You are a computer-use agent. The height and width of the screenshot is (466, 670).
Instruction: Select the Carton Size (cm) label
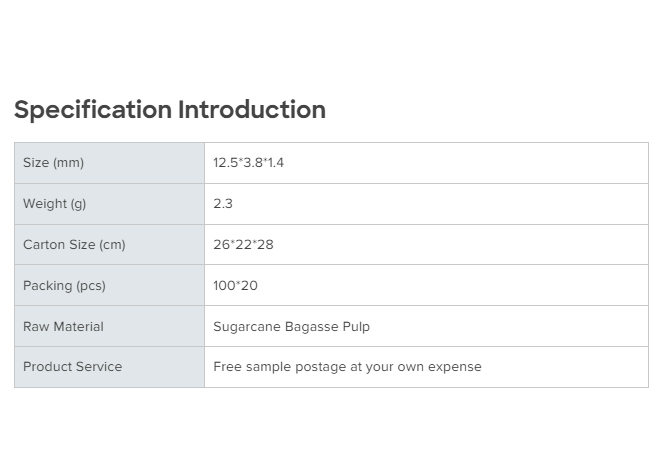[x=74, y=245]
